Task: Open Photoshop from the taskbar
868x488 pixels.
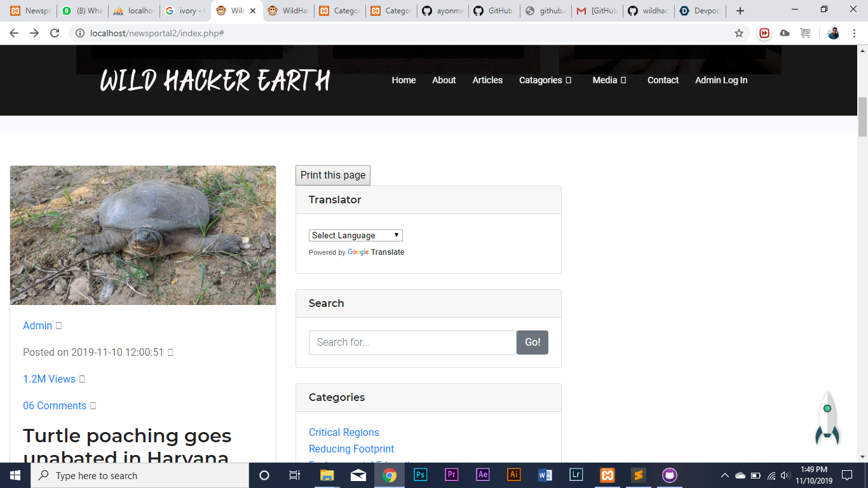Action: point(421,475)
